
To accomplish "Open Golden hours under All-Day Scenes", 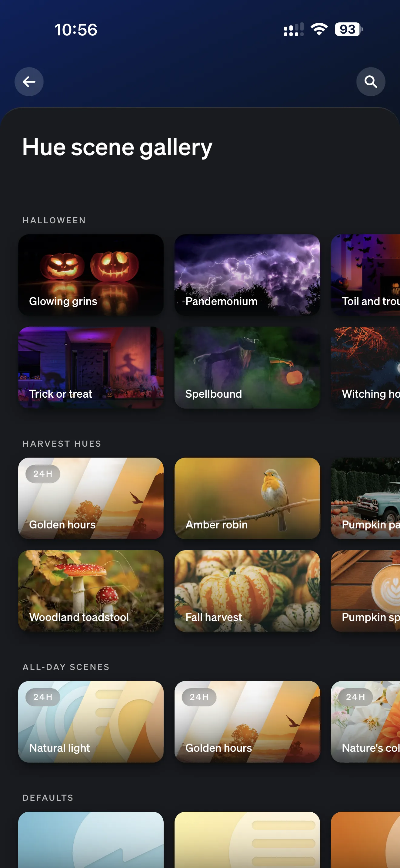I will tap(247, 722).
